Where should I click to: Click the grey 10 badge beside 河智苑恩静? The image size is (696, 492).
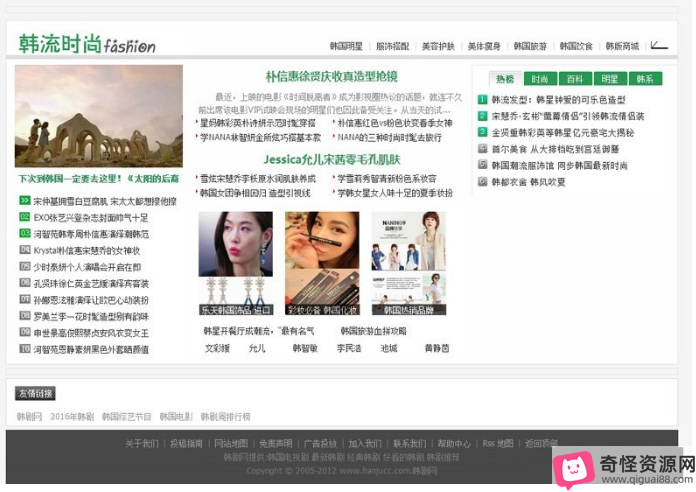pyautogui.click(x=25, y=349)
